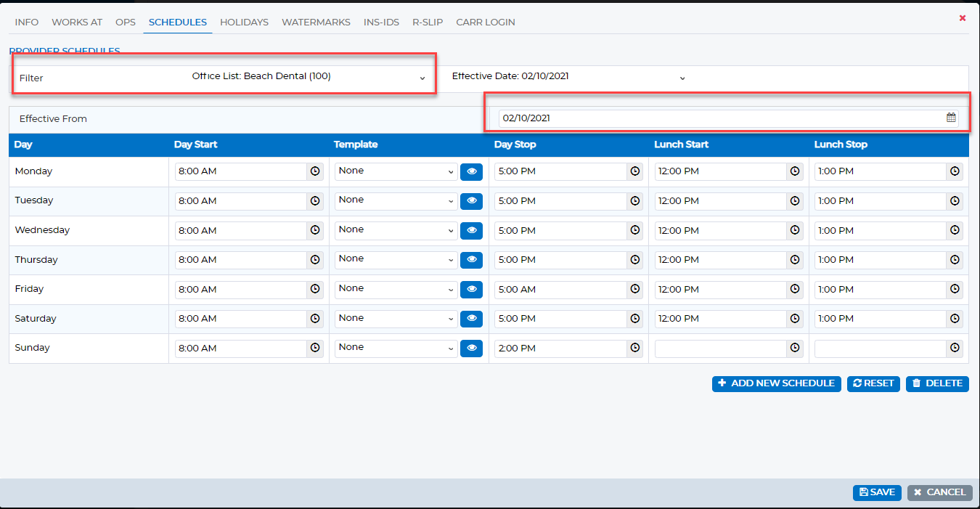This screenshot has height=509, width=980.
Task: Open clock icon for Wednesday Day Stop
Action: pyautogui.click(x=635, y=231)
